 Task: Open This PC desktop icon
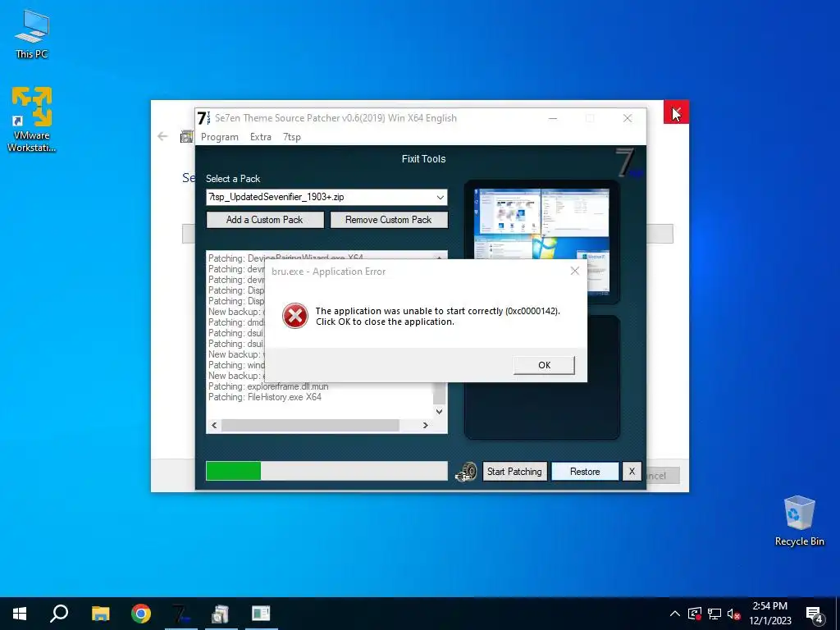click(x=32, y=34)
